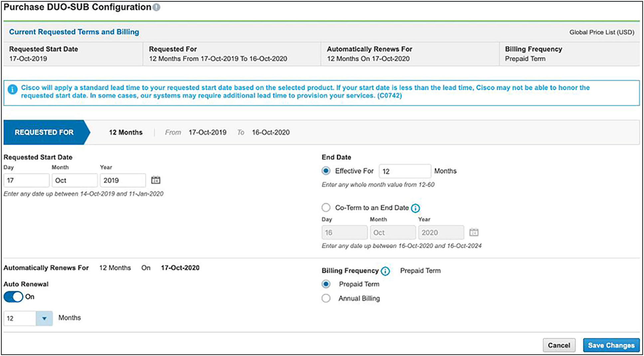644x356 pixels.
Task: Click the Cancel button
Action: [x=559, y=345]
